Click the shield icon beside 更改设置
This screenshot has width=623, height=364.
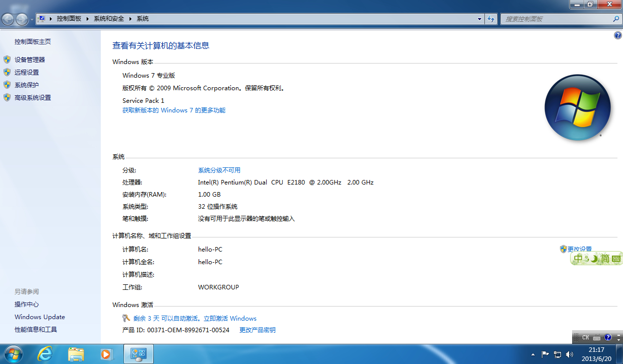[564, 249]
